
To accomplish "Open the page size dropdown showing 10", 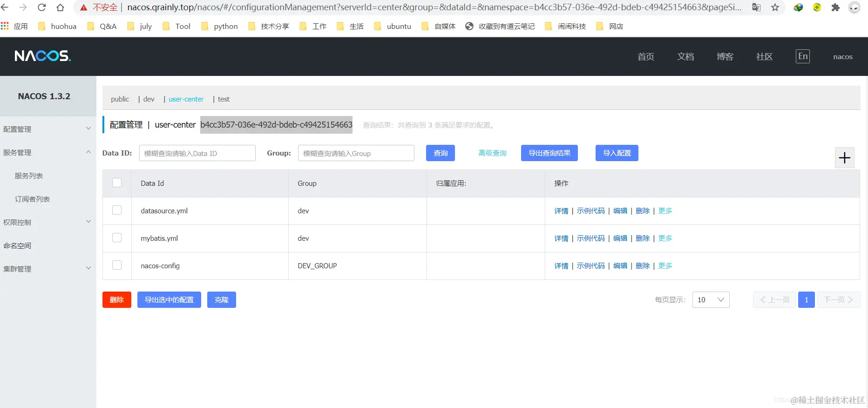I will tap(711, 299).
